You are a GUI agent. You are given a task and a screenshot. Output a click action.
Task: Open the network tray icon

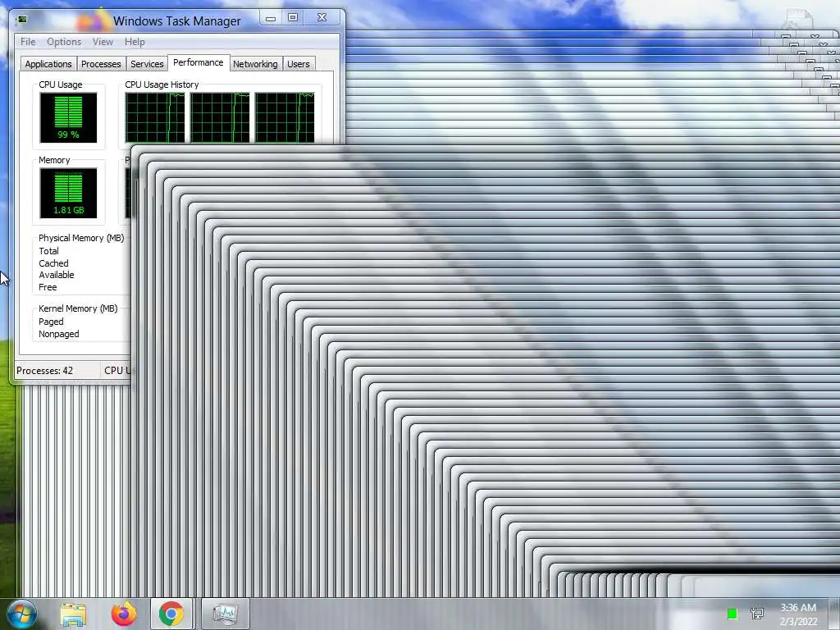(757, 613)
